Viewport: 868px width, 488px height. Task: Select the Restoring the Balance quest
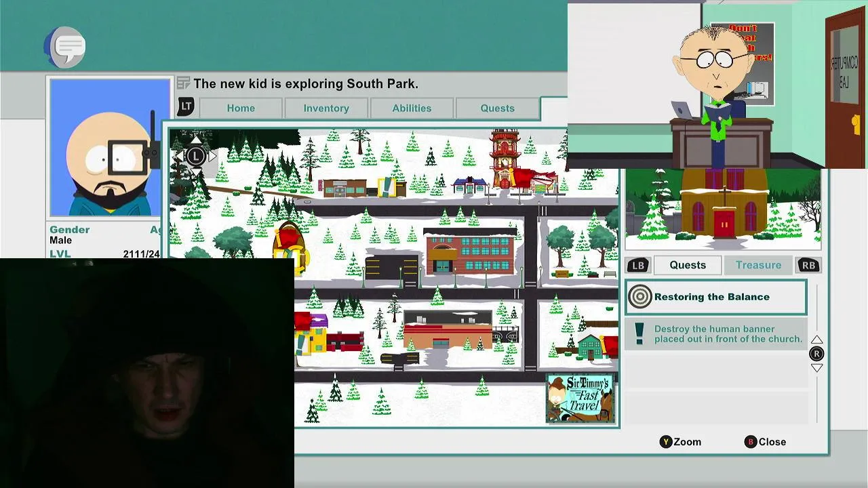click(716, 298)
